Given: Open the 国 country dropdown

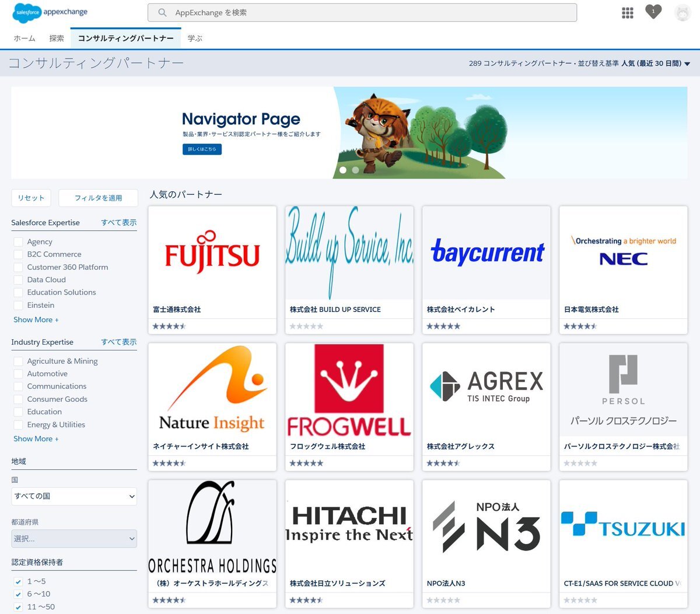Looking at the screenshot, I should pos(74,496).
